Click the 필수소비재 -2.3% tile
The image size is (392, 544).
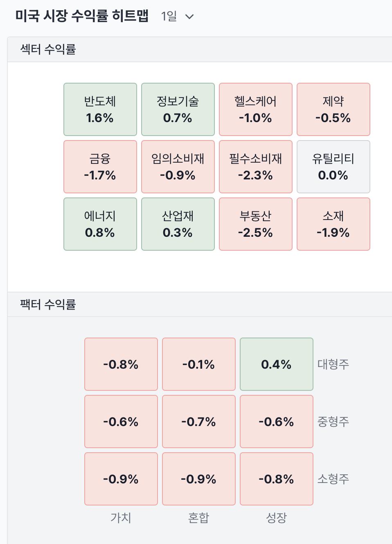point(256,167)
